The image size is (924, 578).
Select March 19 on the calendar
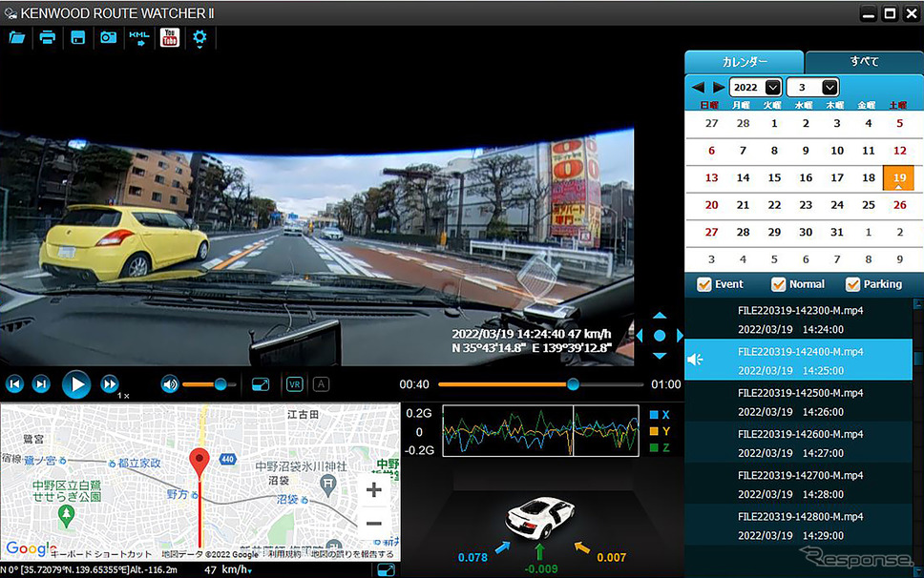click(898, 177)
